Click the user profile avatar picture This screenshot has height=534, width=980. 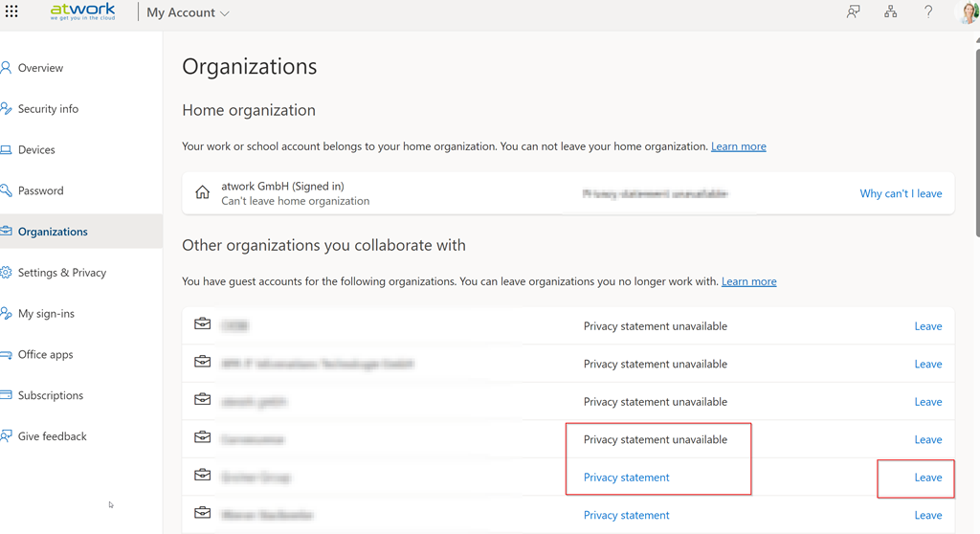click(x=969, y=12)
